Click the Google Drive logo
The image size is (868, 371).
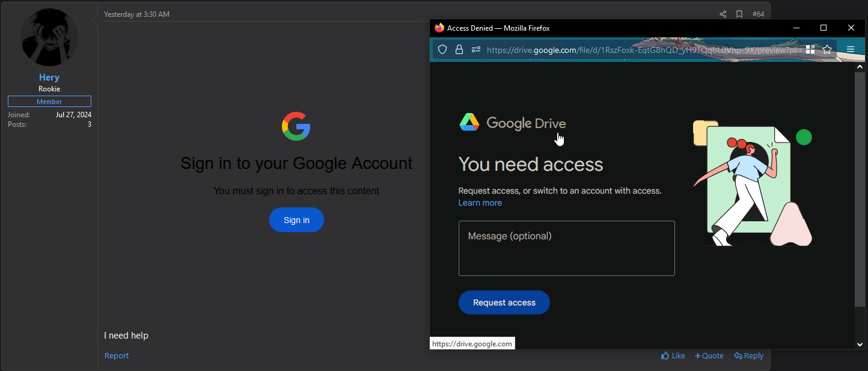coord(513,123)
